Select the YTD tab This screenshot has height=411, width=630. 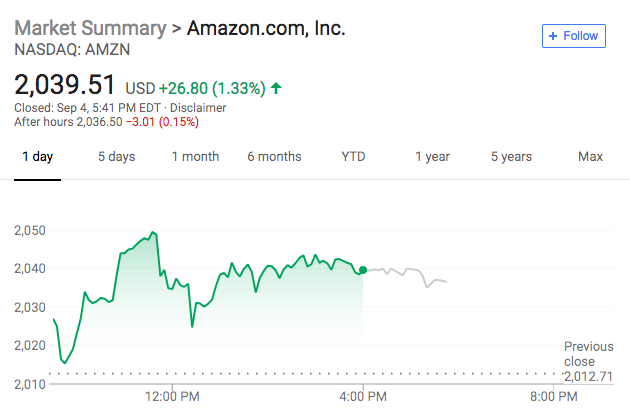click(353, 157)
